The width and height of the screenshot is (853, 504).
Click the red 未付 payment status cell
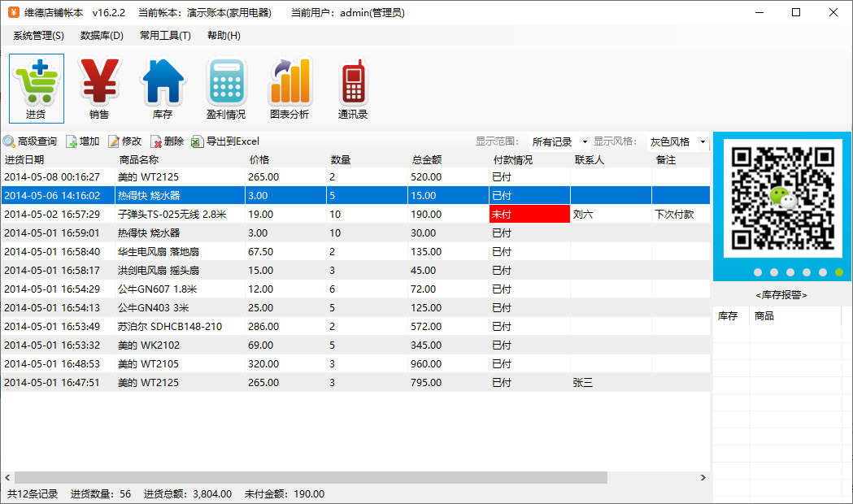pos(529,215)
